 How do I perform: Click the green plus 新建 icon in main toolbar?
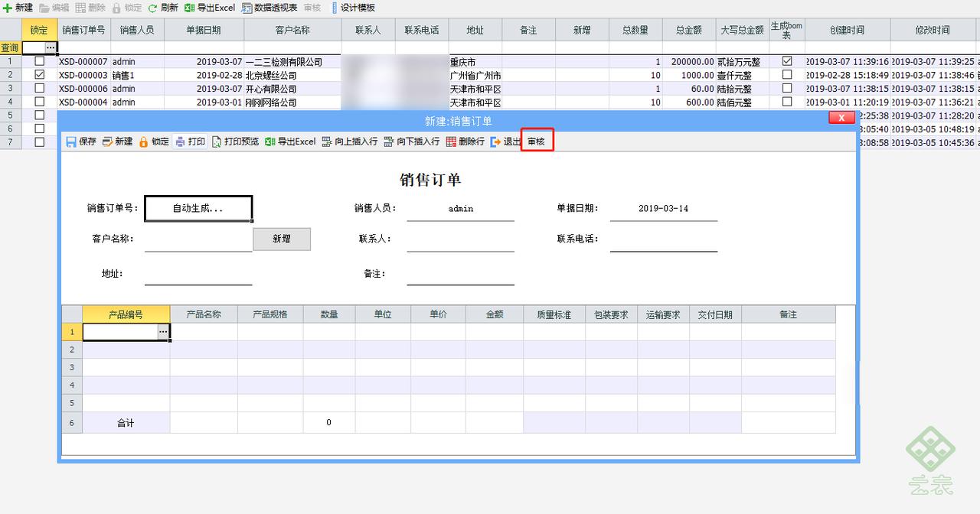(8, 8)
